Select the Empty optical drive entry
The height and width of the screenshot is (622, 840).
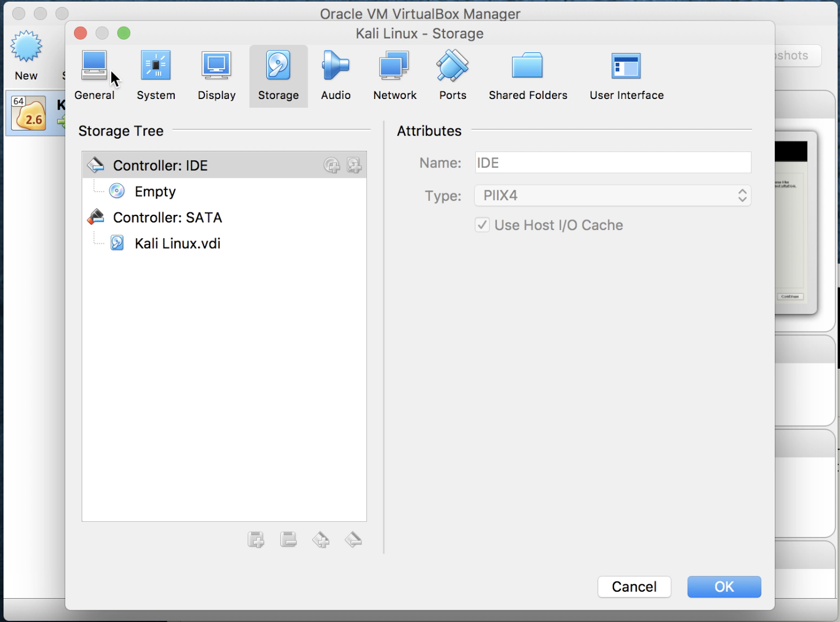(x=224, y=191)
